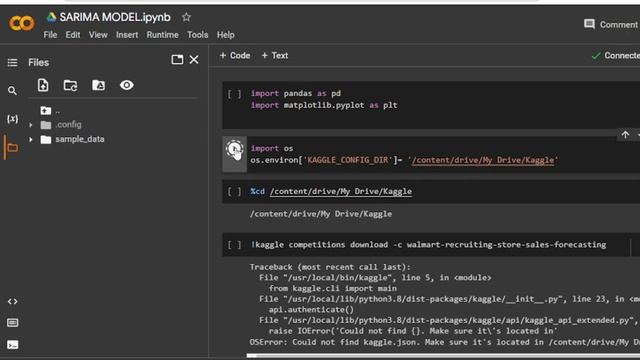Click the OSError kaggle.json message line

(x=444, y=342)
